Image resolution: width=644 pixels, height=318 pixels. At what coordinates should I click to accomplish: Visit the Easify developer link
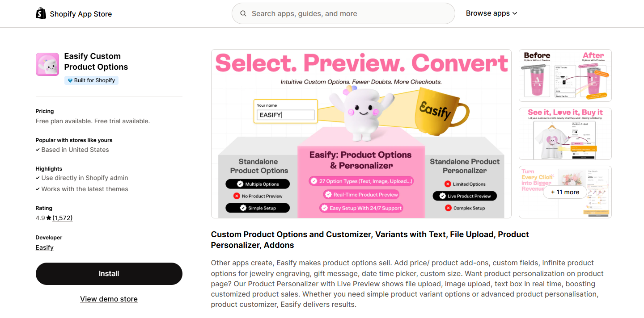(45, 247)
